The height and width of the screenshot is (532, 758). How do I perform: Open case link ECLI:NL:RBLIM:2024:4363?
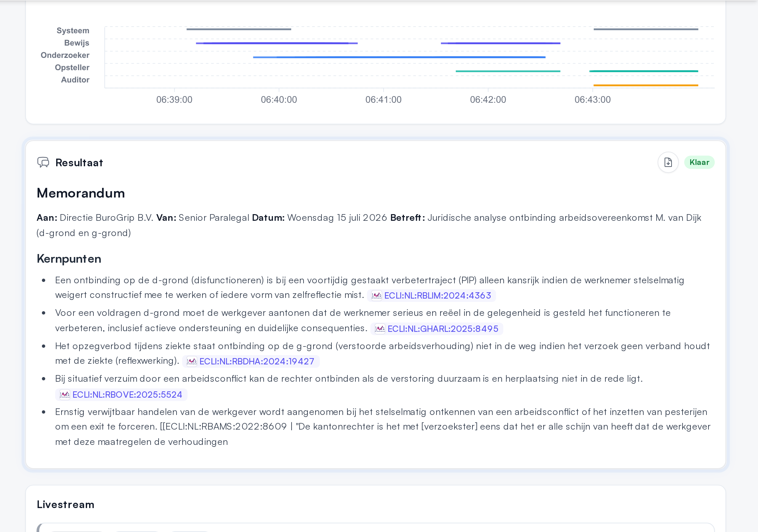431,295
